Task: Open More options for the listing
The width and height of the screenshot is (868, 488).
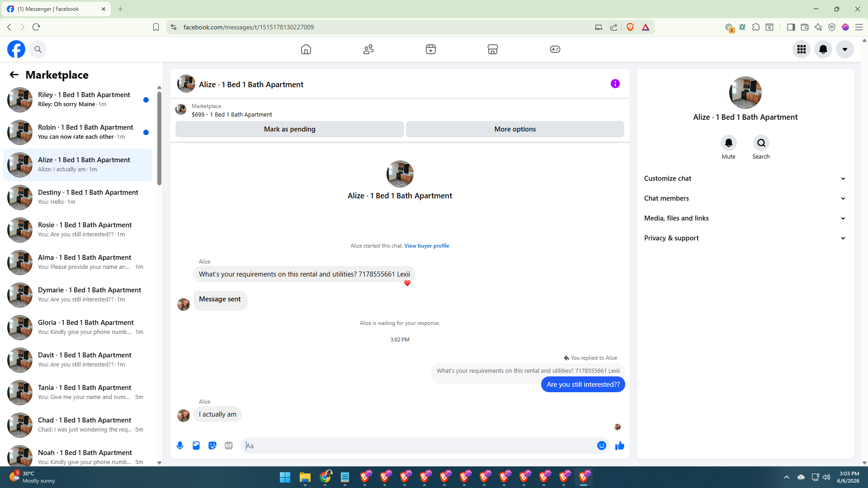Action: pyautogui.click(x=515, y=129)
